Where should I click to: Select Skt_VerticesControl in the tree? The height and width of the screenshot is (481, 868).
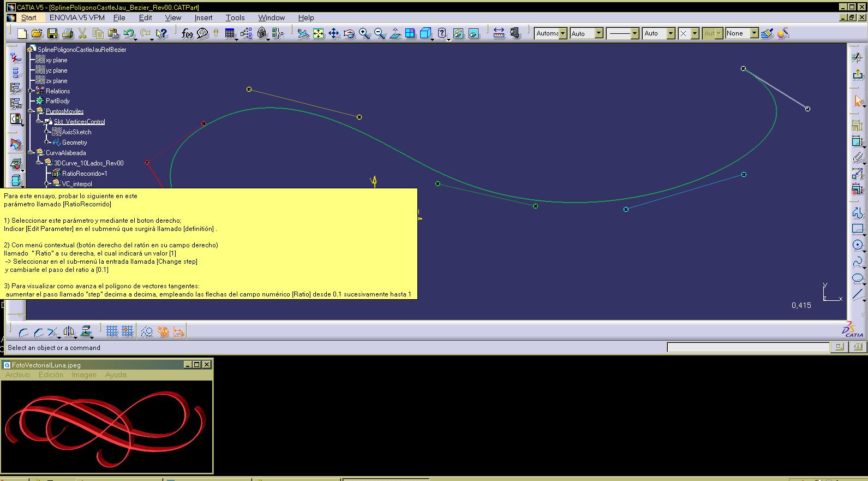[x=79, y=122]
